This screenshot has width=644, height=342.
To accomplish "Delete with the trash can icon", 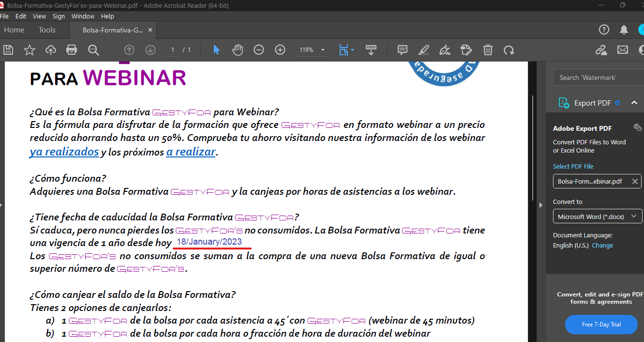I will (x=488, y=50).
